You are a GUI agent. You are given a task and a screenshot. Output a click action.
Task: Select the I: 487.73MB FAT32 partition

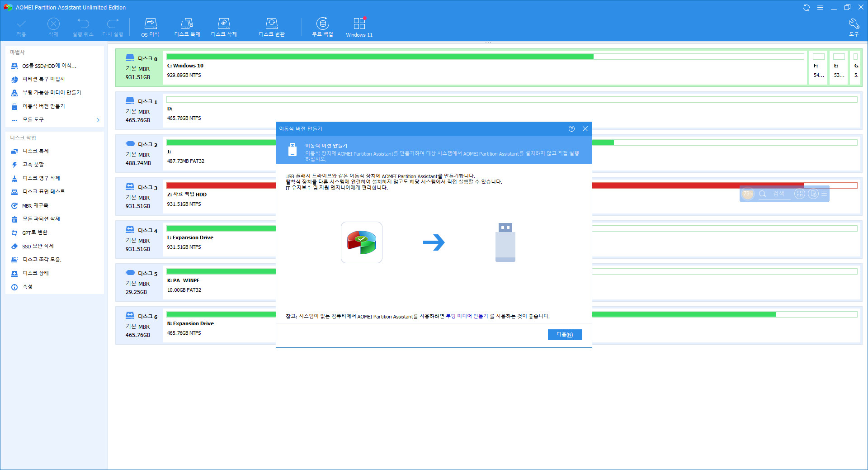(220, 153)
